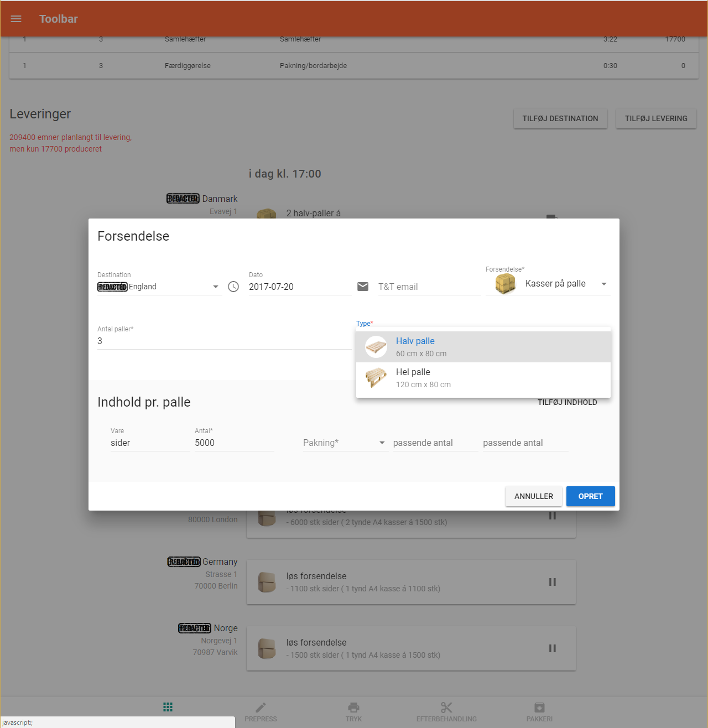Click the printer icon above TRYK
This screenshot has height=728, width=708.
[353, 707]
